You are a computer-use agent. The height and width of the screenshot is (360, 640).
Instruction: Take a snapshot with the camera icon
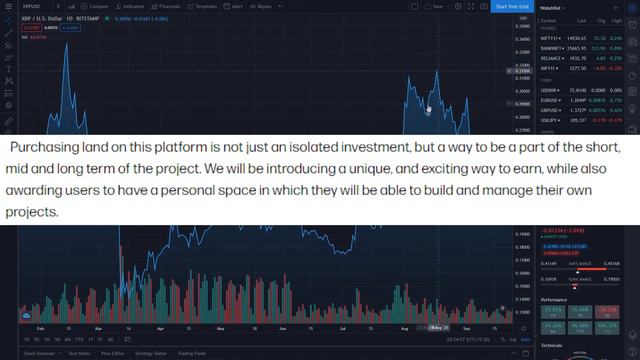click(x=484, y=7)
